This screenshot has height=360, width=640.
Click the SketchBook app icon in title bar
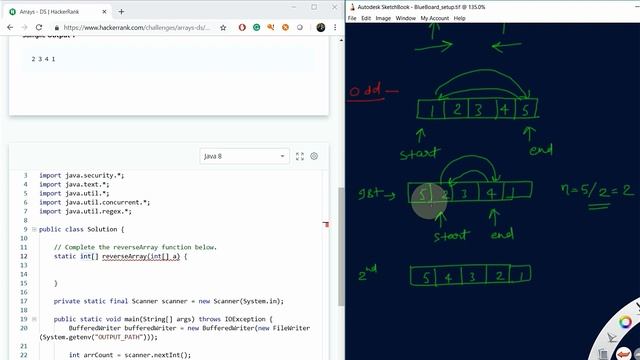(x=352, y=7)
